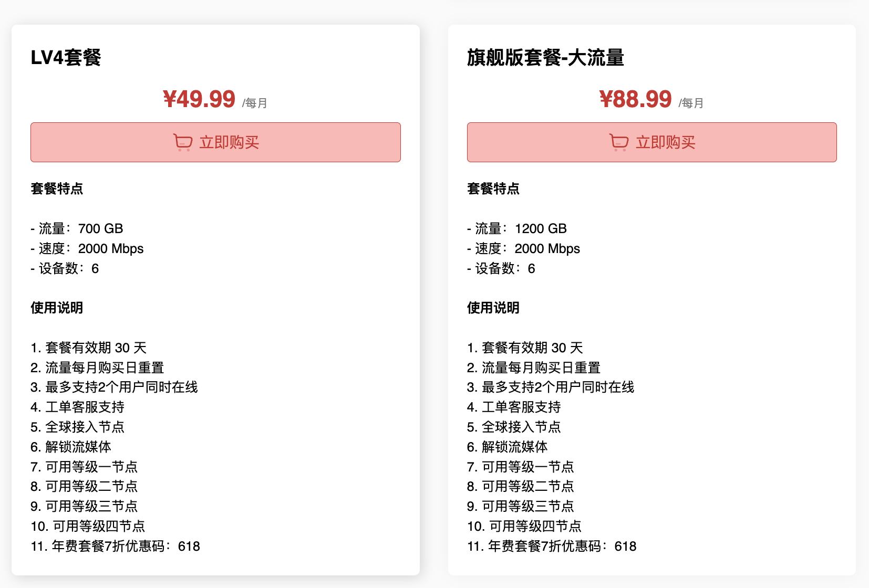Click the /每月 label next to ¥88.99
The height and width of the screenshot is (588, 869).
(x=691, y=103)
